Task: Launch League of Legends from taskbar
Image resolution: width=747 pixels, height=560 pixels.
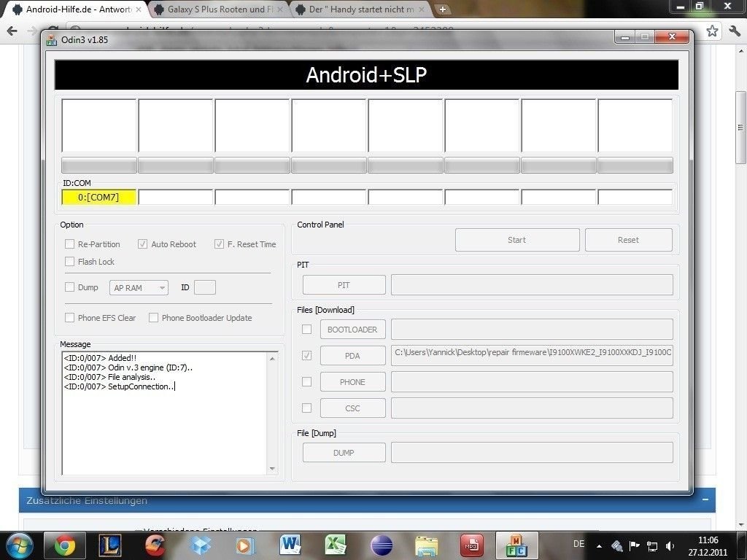Action: 109,545
